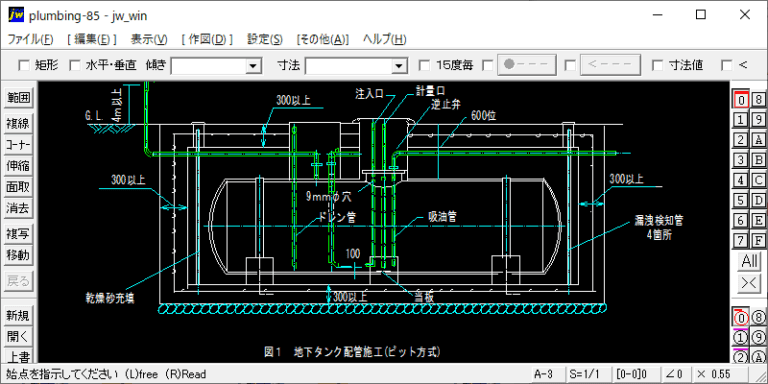The width and height of the screenshot is (768, 384).
Task: Select the 複写 tool
Action: [18, 234]
